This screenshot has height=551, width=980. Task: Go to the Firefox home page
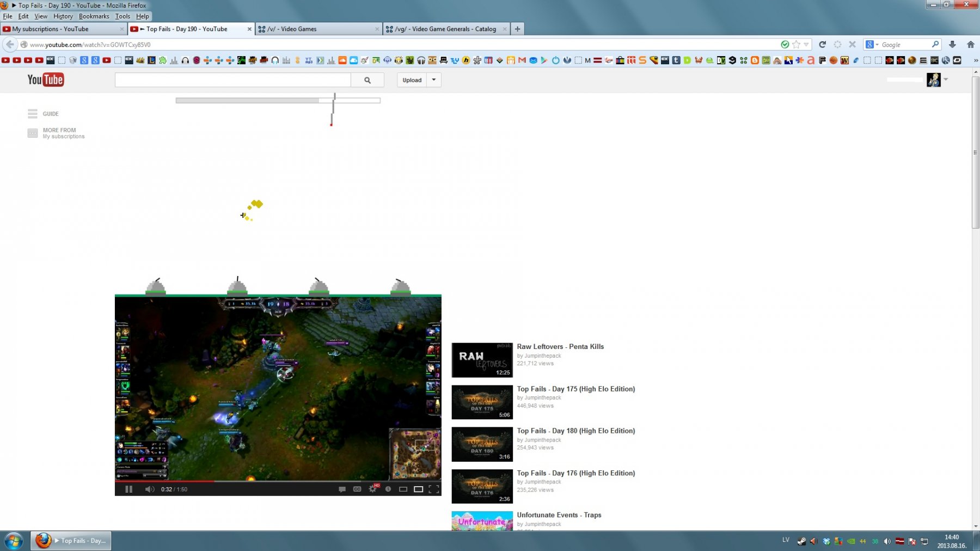click(970, 45)
